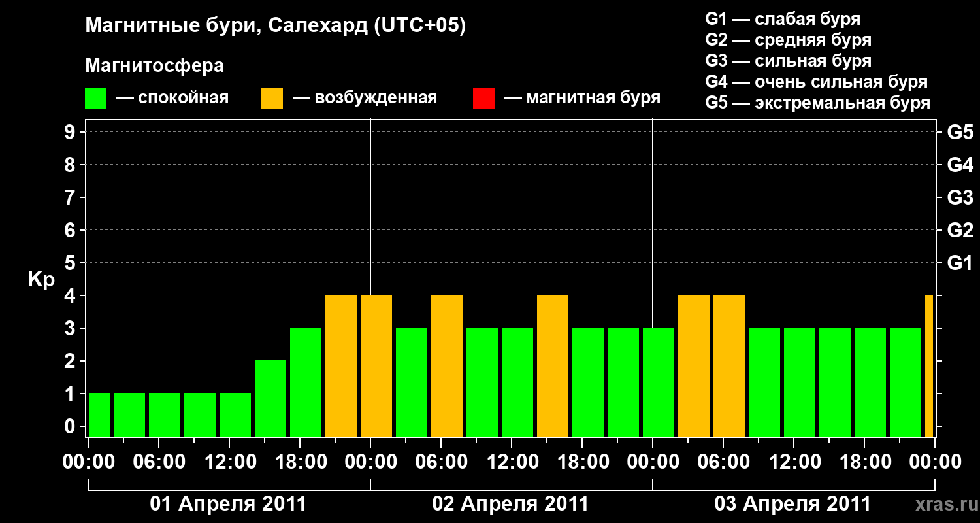Click the G5 label on the right axis
Screen dimensions: 980x523
tap(960, 132)
